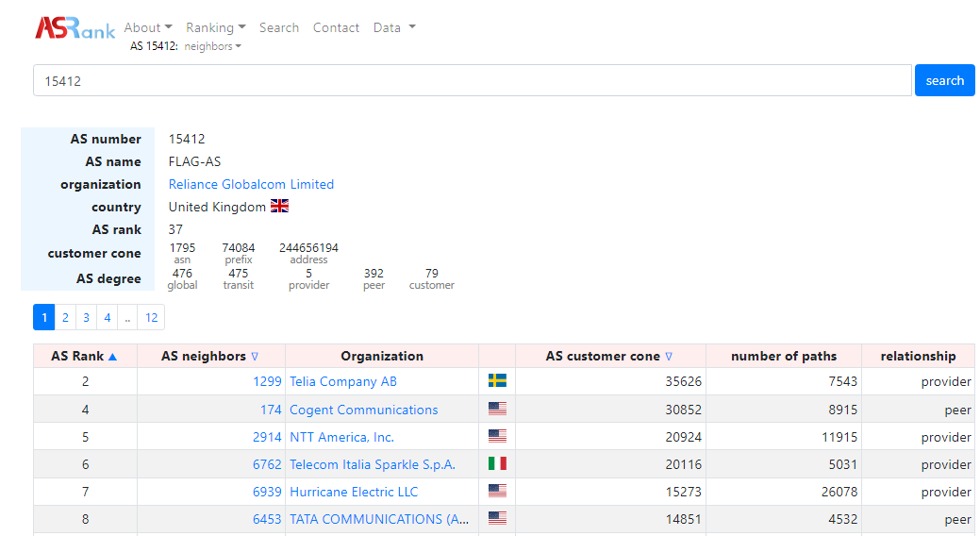Click customer cone value 35626
Image resolution: width=980 pixels, height=536 pixels.
683,381
